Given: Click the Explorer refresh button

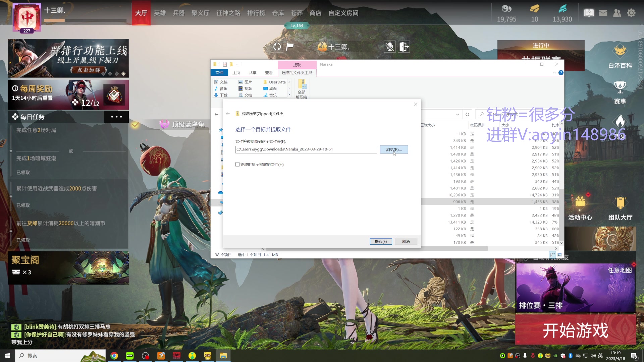Looking at the screenshot, I should 467,114.
